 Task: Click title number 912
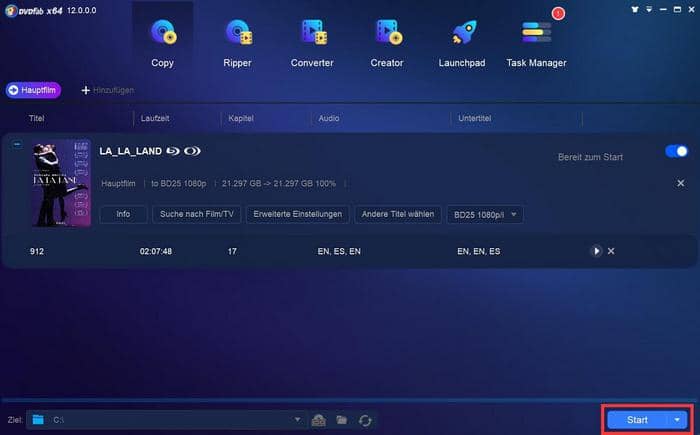point(37,251)
